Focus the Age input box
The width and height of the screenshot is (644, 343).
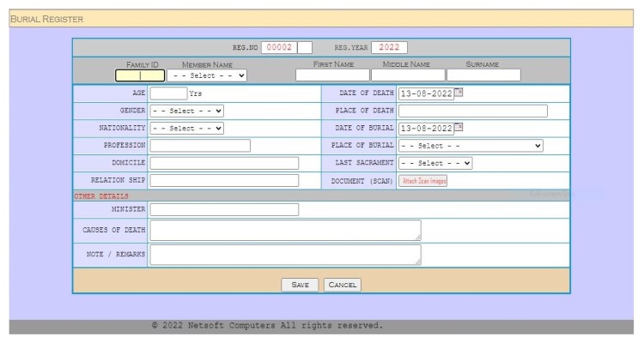coord(168,93)
